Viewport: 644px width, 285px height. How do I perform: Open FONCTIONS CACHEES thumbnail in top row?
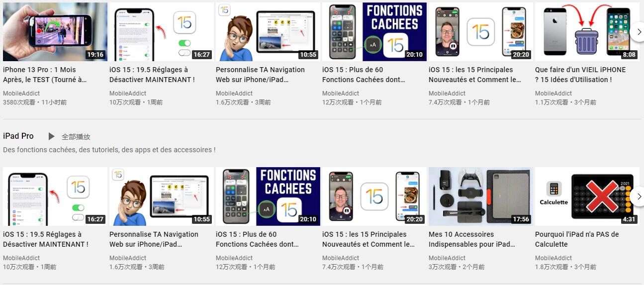coord(374,32)
